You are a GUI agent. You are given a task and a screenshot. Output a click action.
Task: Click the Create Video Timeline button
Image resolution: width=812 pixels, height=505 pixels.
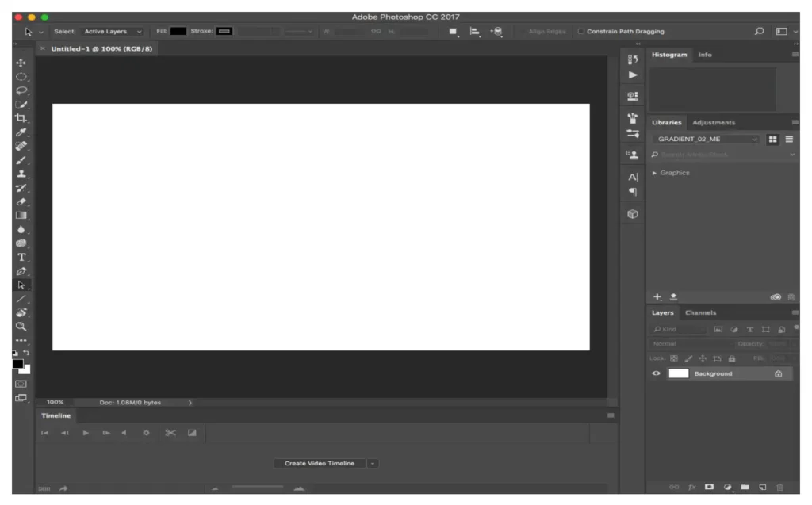coord(320,463)
